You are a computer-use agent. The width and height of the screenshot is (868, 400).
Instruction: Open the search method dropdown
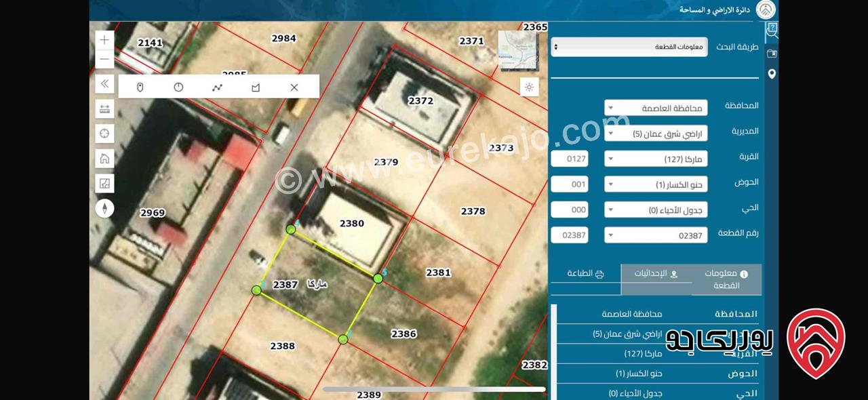630,47
